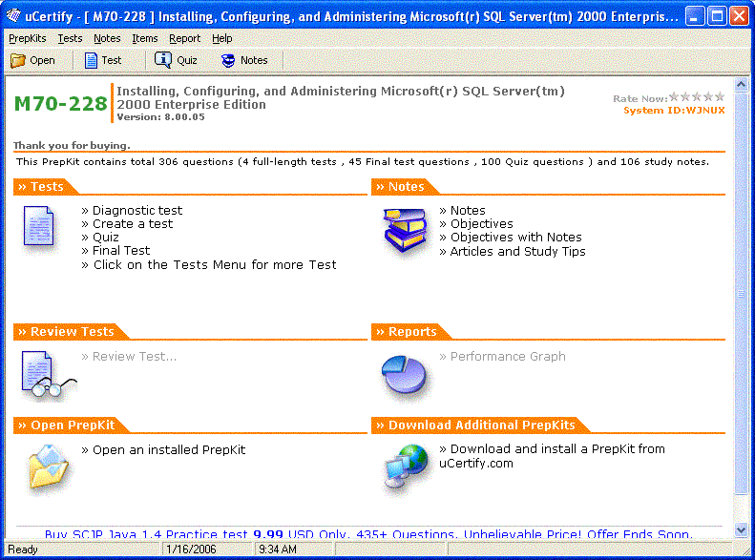The image size is (755, 560).
Task: Click the Open toolbar button label
Action: pyautogui.click(x=42, y=60)
